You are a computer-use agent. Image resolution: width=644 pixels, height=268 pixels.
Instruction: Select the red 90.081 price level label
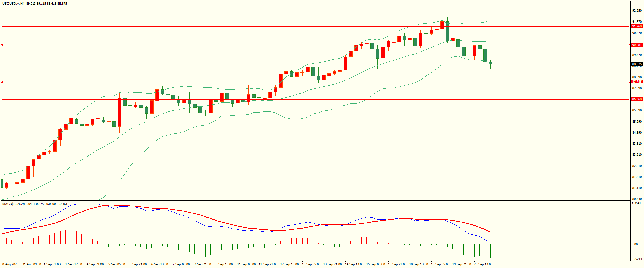coord(637,45)
